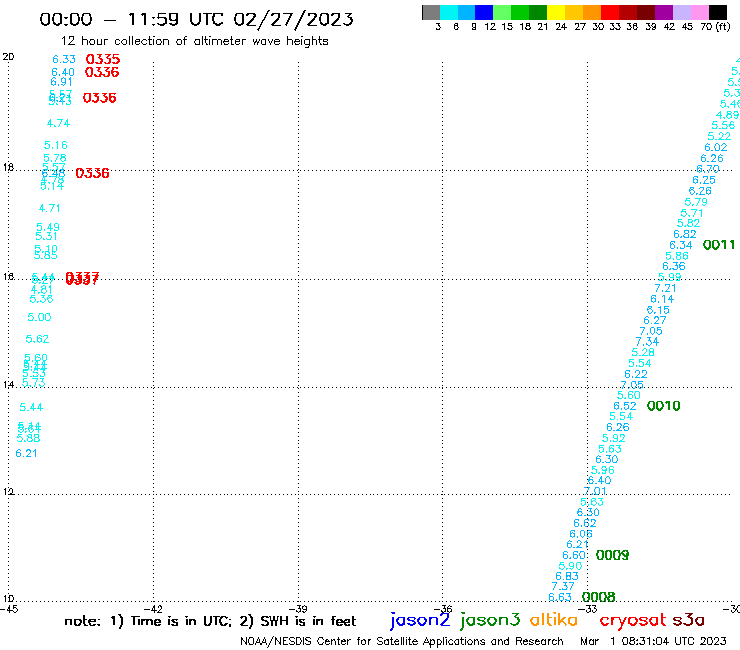The image size is (740, 650).
Task: Click the cyan swatch in the legend bar
Action: pos(449,12)
